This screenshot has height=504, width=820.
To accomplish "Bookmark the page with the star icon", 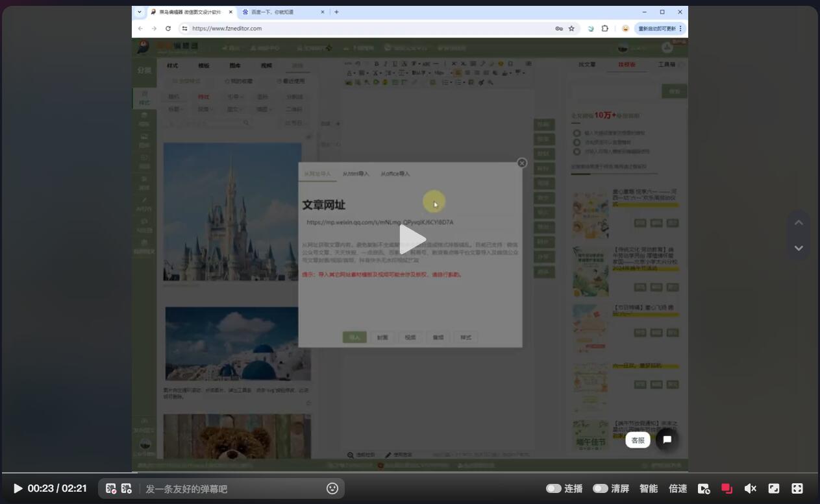I will (x=571, y=29).
